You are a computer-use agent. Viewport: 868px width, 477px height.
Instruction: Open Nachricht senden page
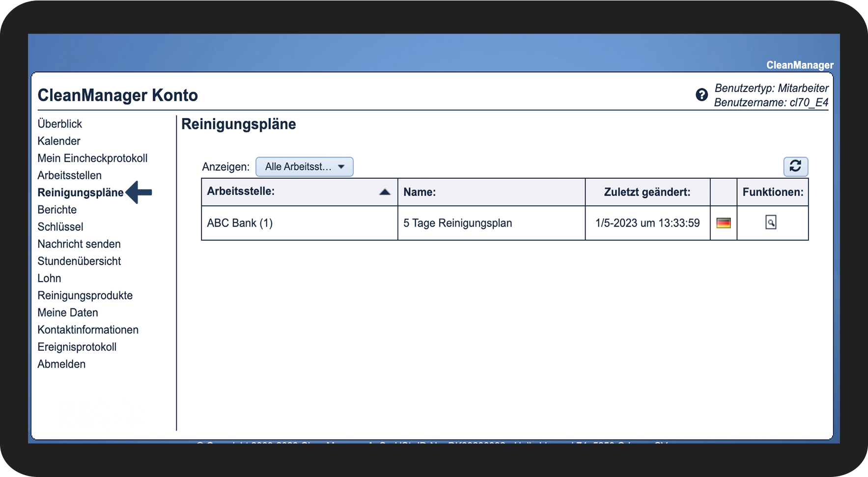[x=79, y=244]
